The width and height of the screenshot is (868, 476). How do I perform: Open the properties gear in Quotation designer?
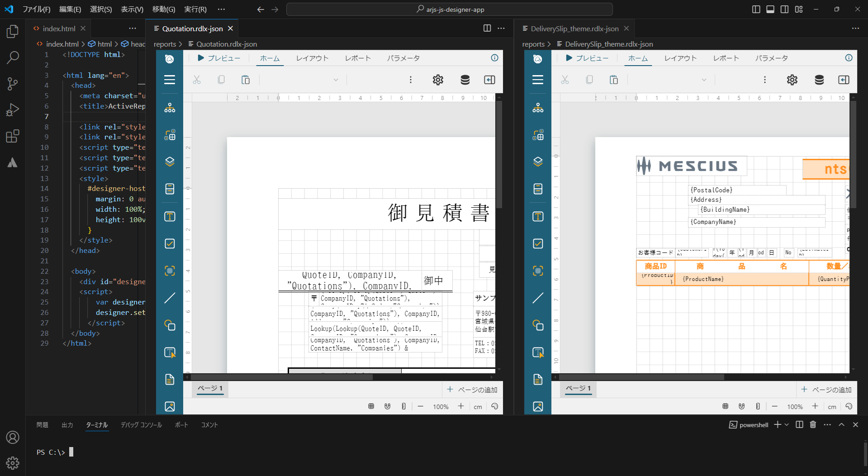438,80
